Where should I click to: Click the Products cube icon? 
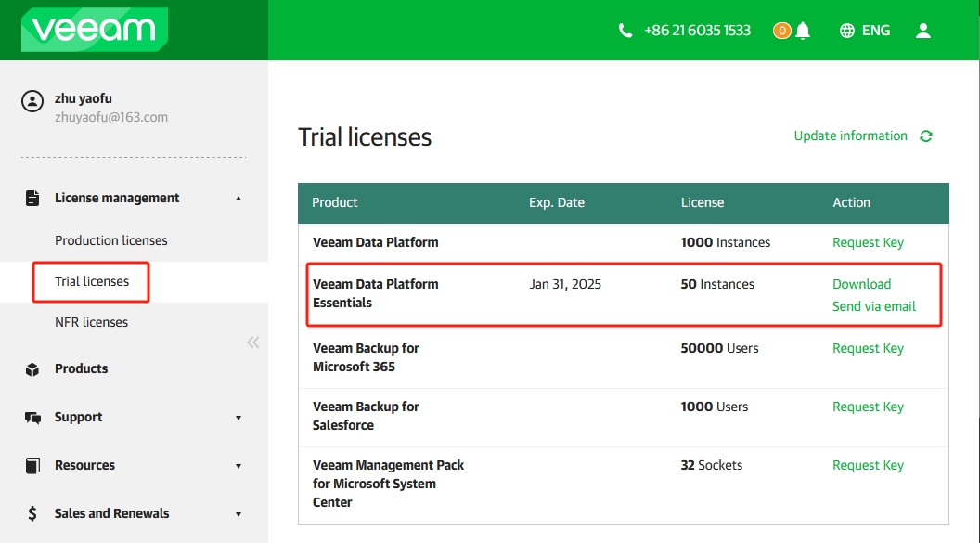[x=32, y=369]
